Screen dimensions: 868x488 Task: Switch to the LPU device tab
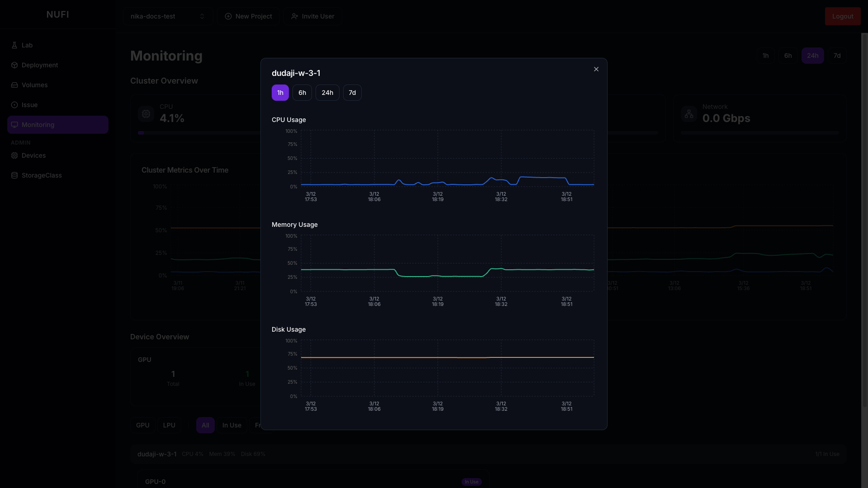(x=169, y=425)
